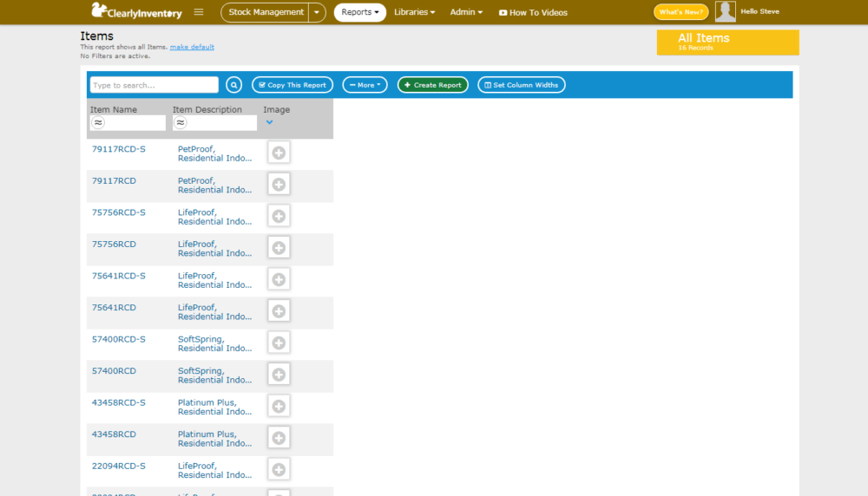Add image for item 75641RCD-S
This screenshot has height=496, width=868.
[x=279, y=279]
